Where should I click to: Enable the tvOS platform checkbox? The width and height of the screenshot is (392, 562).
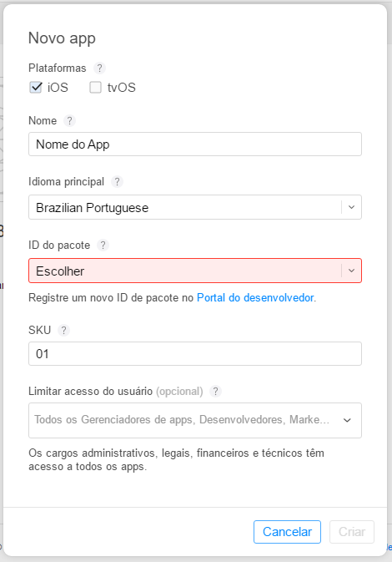(95, 87)
